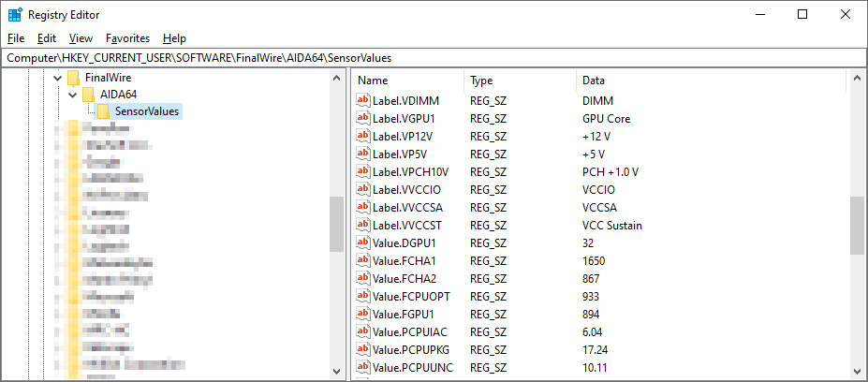Screen dimensions: 868x382
Task: Open the View menu
Action: (x=81, y=38)
